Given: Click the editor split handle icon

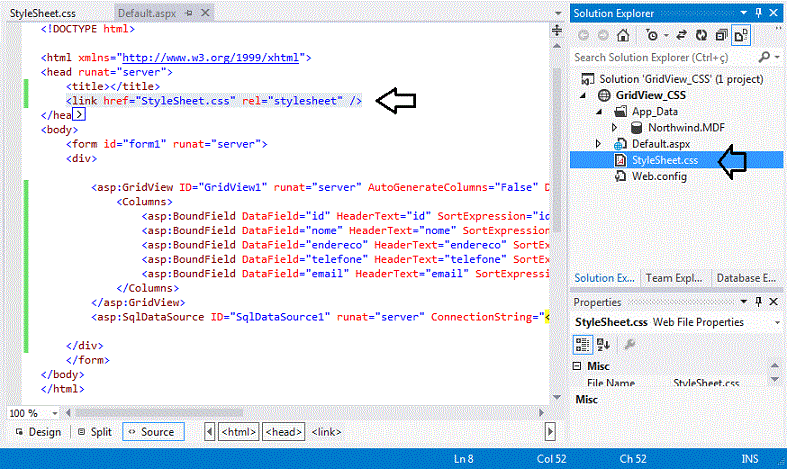Looking at the screenshot, I should (557, 30).
